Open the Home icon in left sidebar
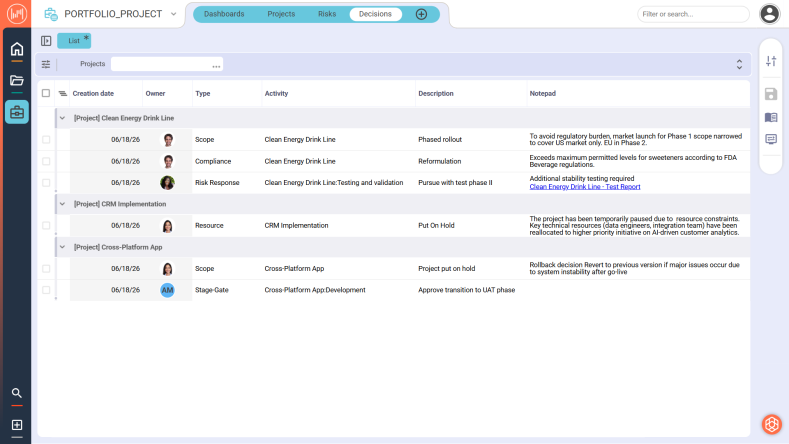 click(x=17, y=49)
